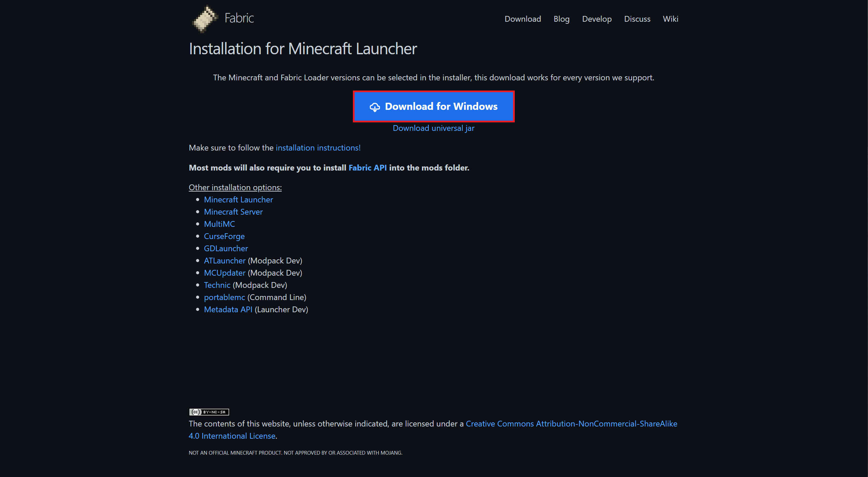Open the CurseForge installation option
The image size is (868, 477).
224,236
